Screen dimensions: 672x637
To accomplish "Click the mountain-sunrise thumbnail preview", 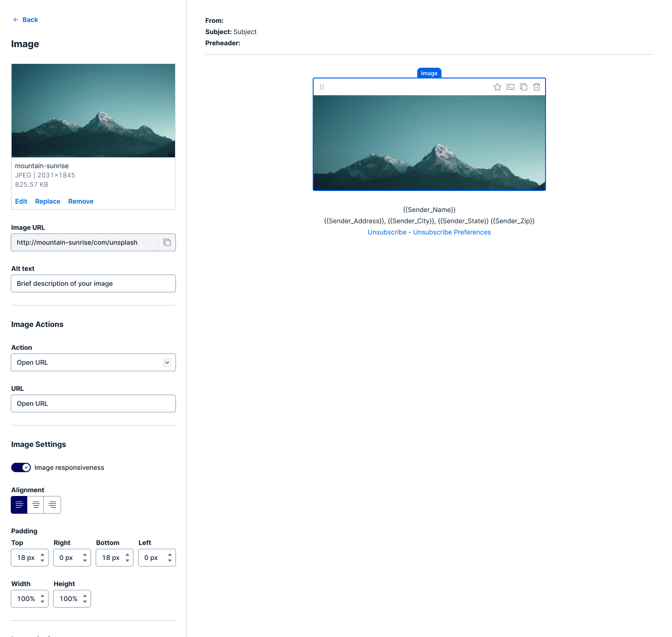I will tap(93, 111).
